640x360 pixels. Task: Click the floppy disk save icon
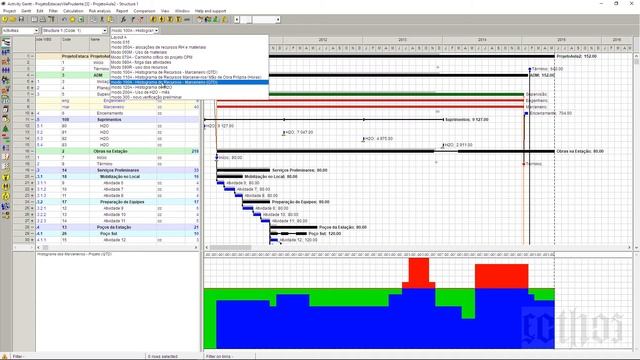[21, 19]
